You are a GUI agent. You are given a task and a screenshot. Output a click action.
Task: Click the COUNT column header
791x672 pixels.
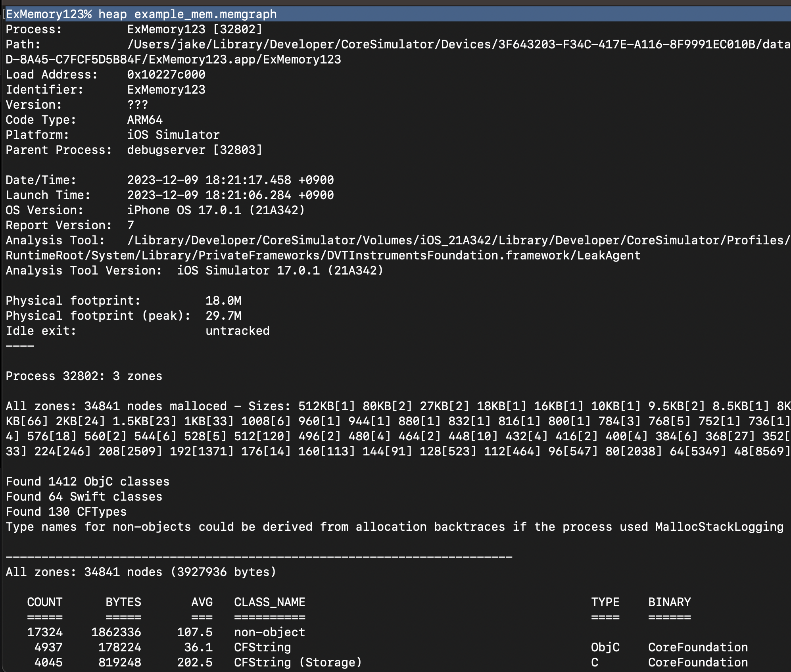click(44, 602)
